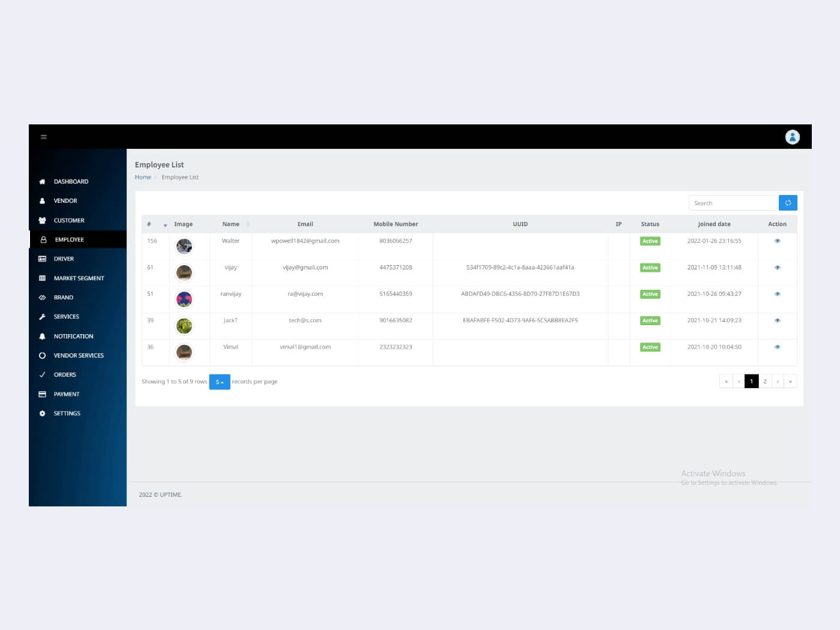840x630 pixels.
Task: Click the Dashboard home icon in sidebar
Action: 42,182
